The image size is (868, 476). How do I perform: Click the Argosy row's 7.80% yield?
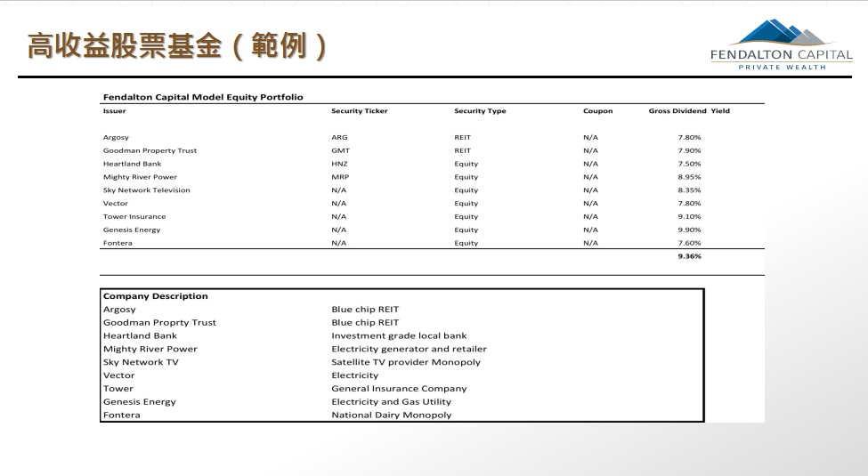coord(689,137)
